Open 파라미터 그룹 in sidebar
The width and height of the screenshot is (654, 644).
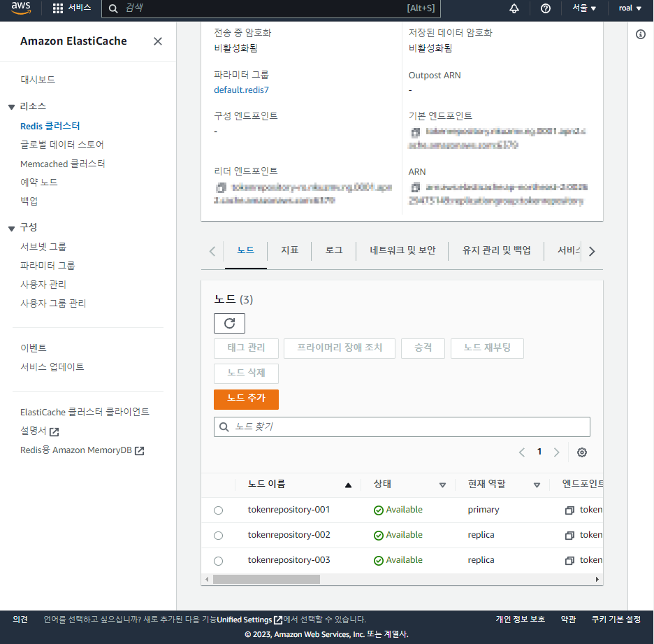(x=48, y=266)
